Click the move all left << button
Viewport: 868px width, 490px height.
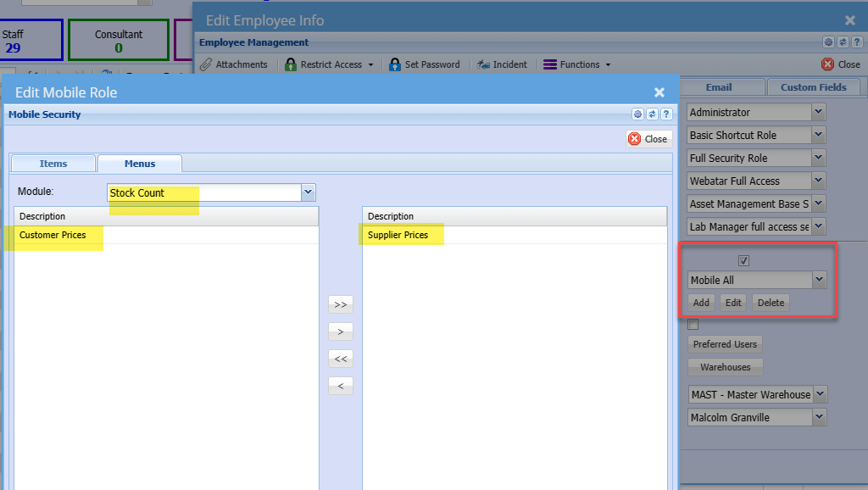[x=341, y=359]
